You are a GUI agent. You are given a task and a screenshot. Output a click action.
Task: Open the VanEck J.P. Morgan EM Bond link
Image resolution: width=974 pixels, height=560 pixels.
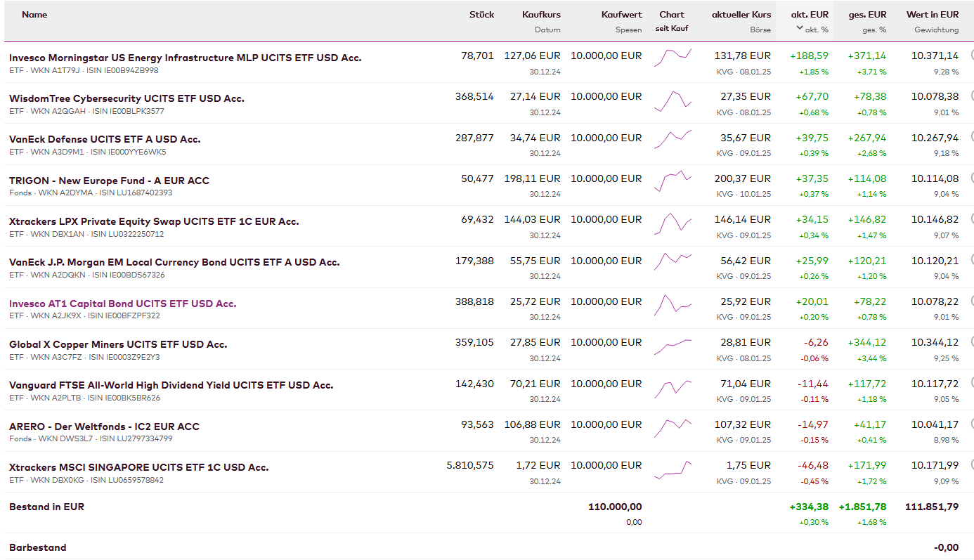tap(174, 262)
